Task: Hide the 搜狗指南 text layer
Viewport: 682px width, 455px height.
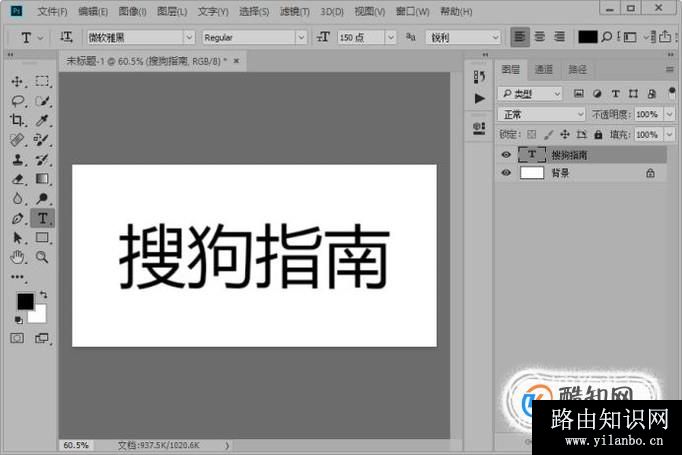Action: point(506,155)
